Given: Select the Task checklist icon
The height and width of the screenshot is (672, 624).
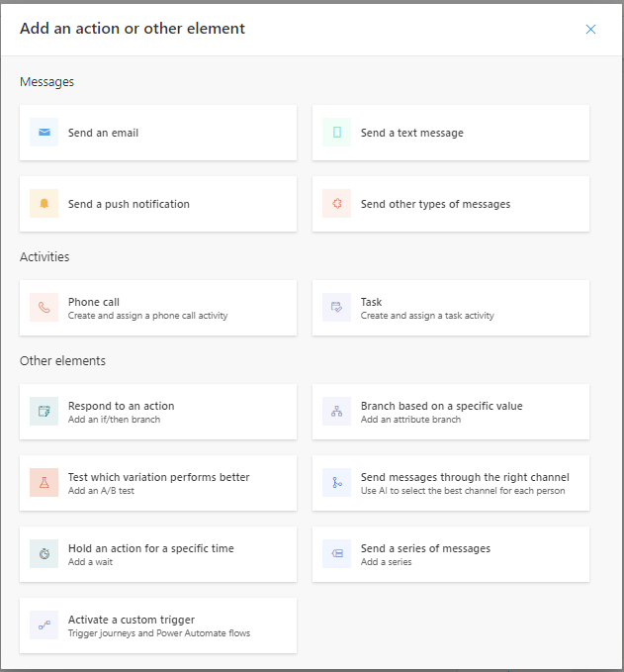Looking at the screenshot, I should pos(336,308).
